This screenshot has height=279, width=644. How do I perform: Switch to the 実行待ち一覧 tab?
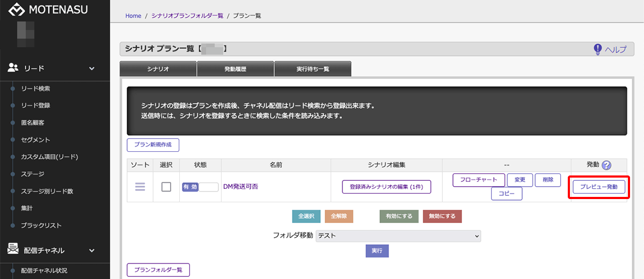313,69
